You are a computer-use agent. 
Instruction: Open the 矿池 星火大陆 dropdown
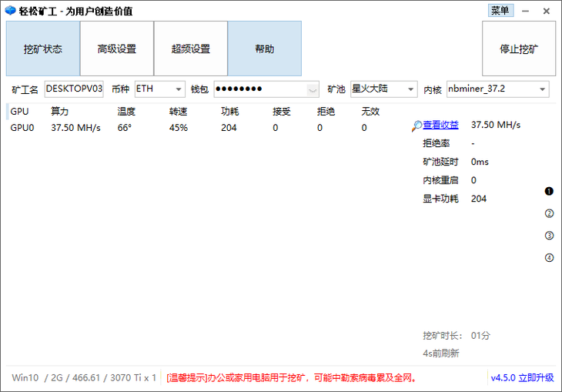[410, 89]
